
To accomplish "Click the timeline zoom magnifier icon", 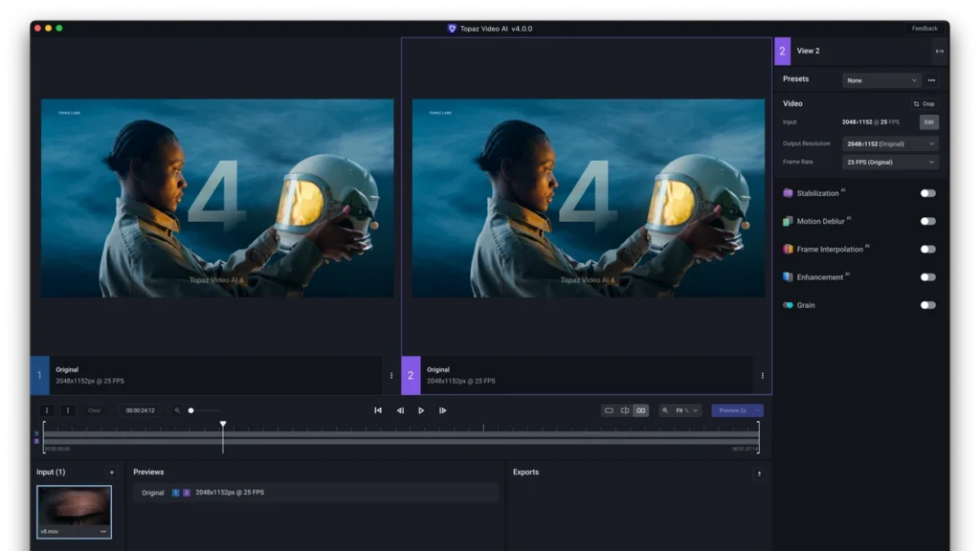I will [177, 410].
